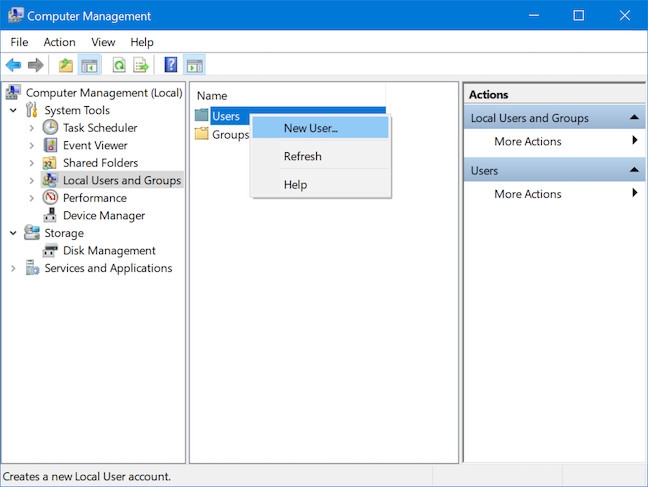Image resolution: width=648 pixels, height=487 pixels.
Task: Expand the Services and Applications node
Action: [x=13, y=269]
